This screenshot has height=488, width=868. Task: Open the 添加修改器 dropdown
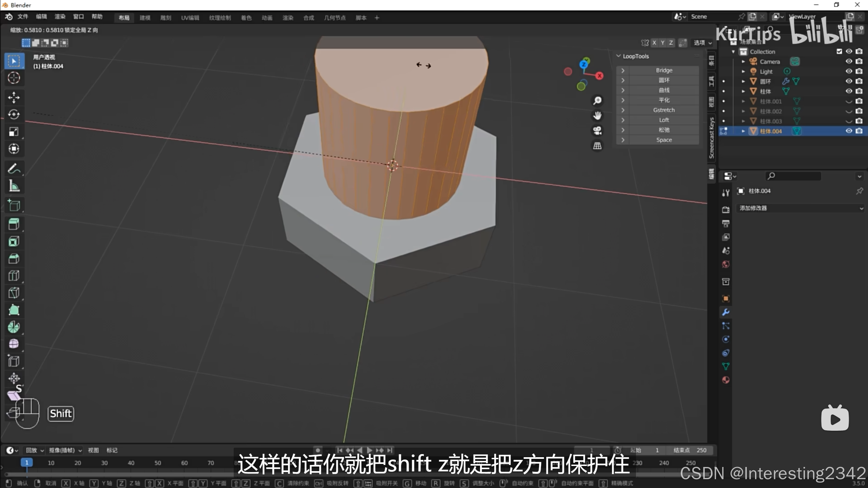801,208
